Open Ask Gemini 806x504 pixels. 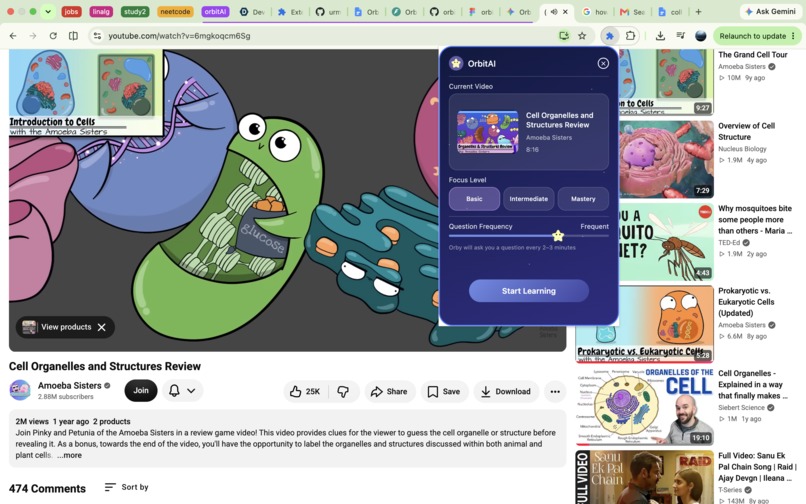click(770, 11)
